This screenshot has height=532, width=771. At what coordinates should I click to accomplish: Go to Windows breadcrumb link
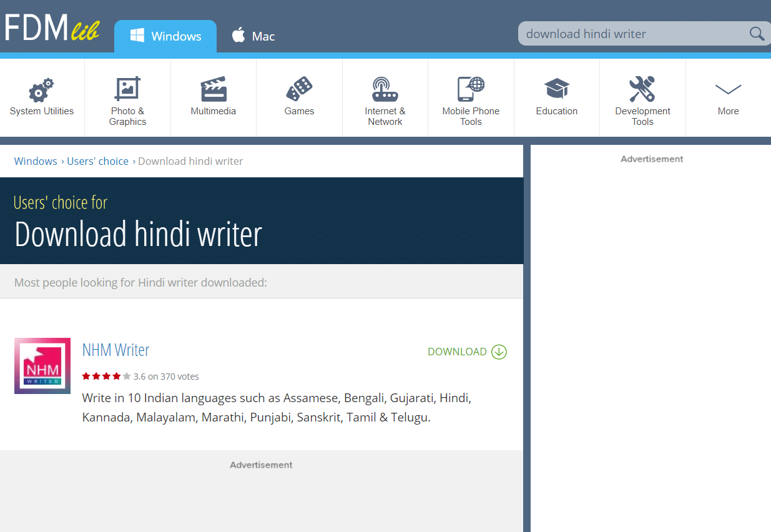pos(36,161)
